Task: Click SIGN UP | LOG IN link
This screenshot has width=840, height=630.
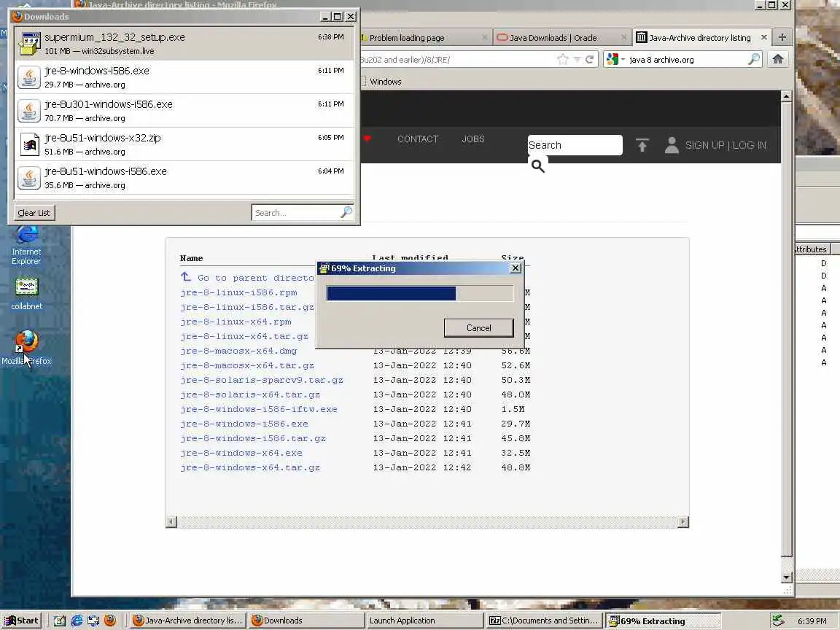Action: [726, 145]
